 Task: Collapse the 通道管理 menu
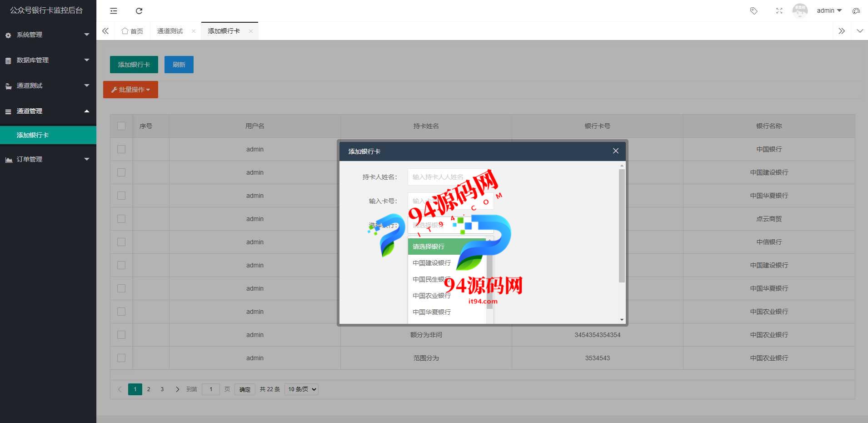point(87,111)
